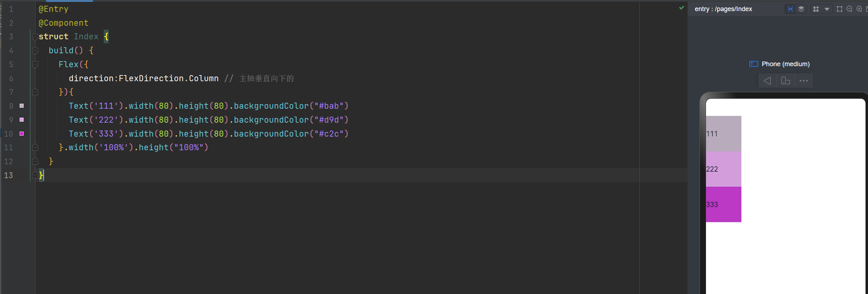Open the three-dots more options above phone preview
Image resolution: width=868 pixels, height=294 pixels.
pos(804,81)
